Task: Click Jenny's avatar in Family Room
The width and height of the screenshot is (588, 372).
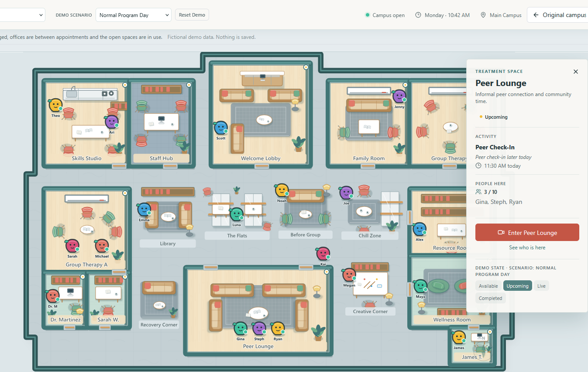Action: [399, 96]
